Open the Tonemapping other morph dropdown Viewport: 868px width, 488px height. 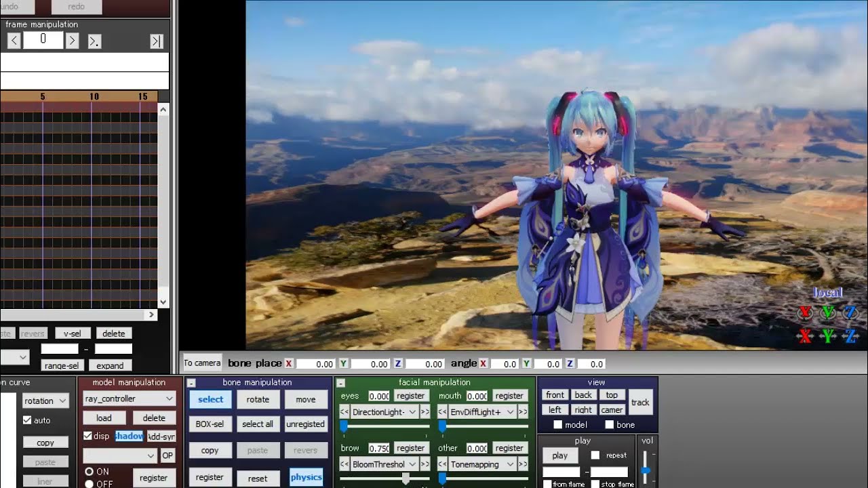482,464
